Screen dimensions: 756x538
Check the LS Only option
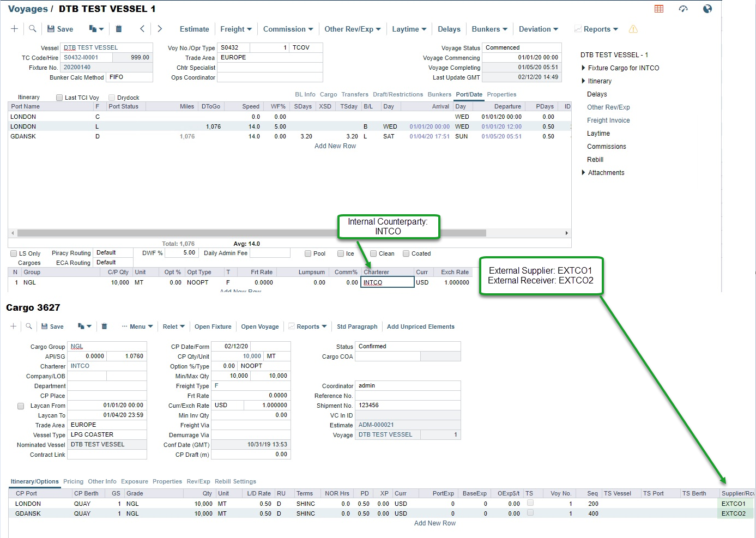(14, 253)
